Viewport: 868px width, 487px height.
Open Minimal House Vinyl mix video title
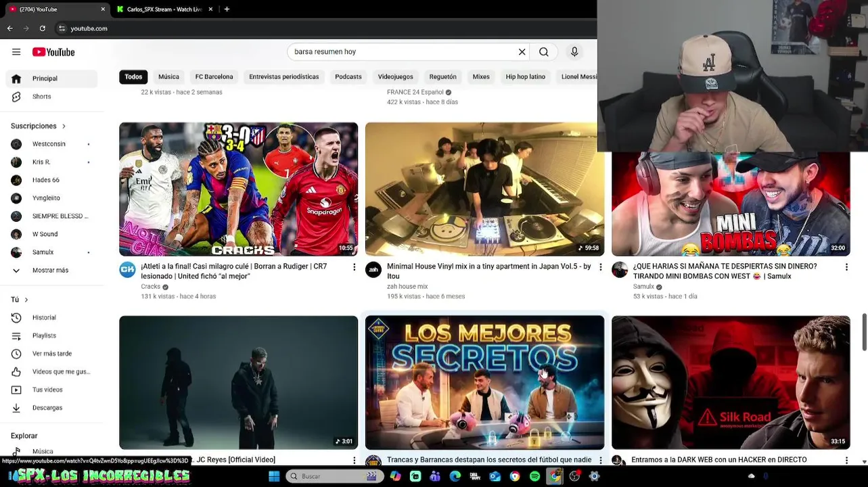click(489, 271)
